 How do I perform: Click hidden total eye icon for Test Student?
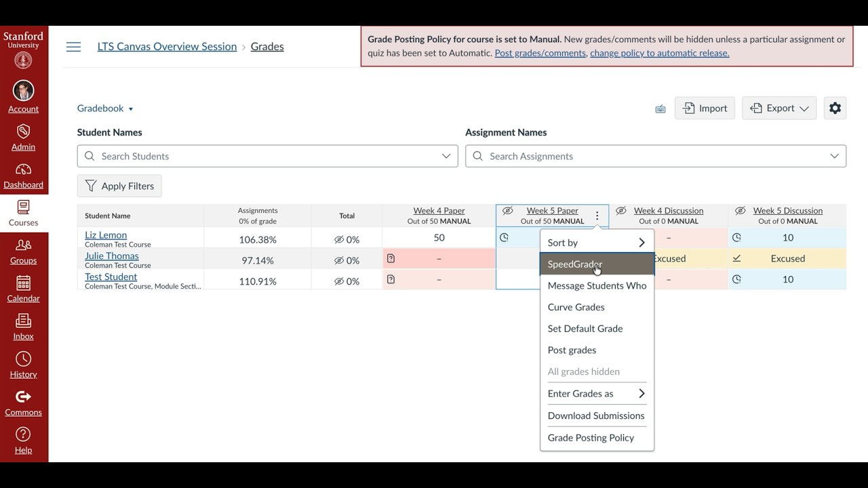point(339,281)
